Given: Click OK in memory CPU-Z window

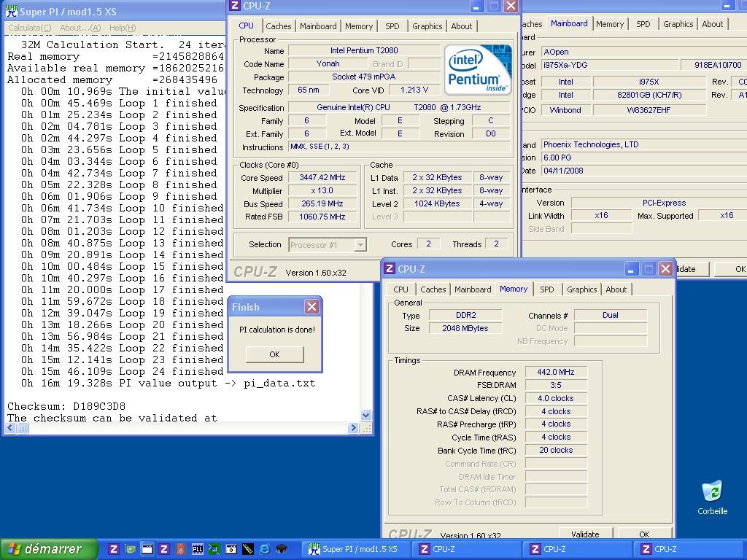Looking at the screenshot, I should click(x=644, y=534).
